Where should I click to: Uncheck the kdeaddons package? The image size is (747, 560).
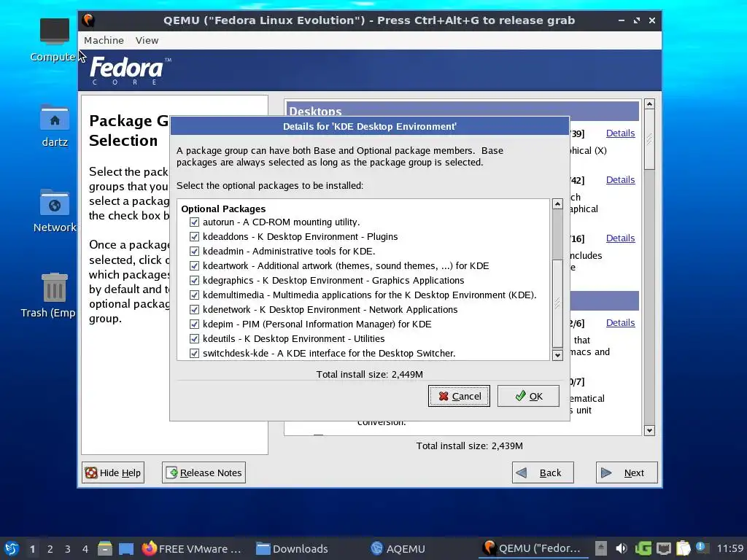click(194, 237)
